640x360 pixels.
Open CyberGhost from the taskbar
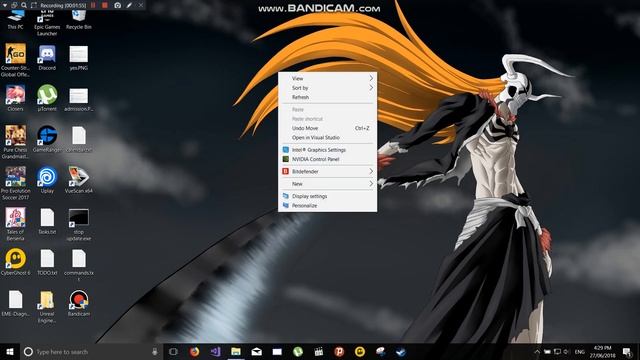360,351
